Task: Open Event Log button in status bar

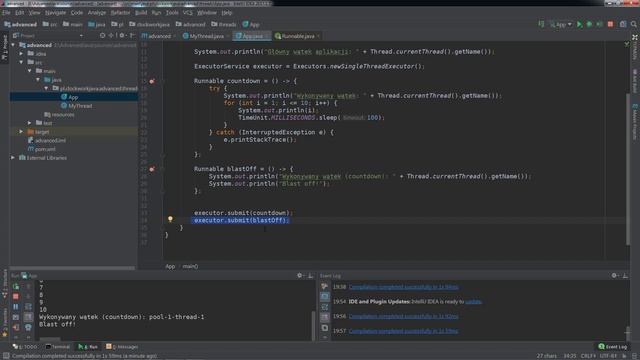Action: click(x=612, y=347)
